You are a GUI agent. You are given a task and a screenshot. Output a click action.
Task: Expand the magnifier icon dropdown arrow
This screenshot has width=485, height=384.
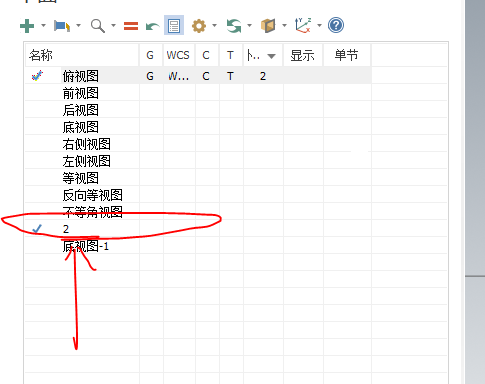[x=113, y=25]
